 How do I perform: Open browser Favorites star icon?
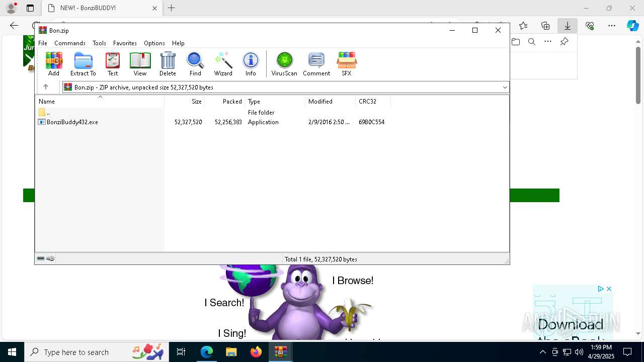point(523,26)
